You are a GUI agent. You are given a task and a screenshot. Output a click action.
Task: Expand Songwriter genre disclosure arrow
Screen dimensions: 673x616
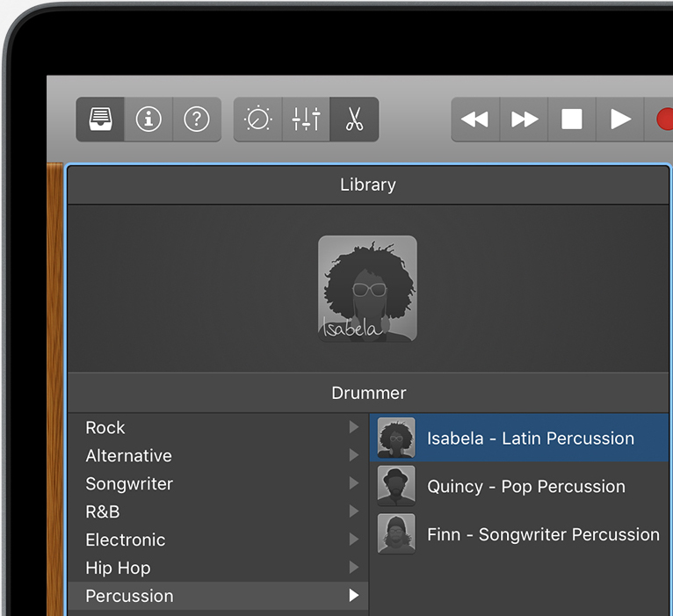[354, 483]
